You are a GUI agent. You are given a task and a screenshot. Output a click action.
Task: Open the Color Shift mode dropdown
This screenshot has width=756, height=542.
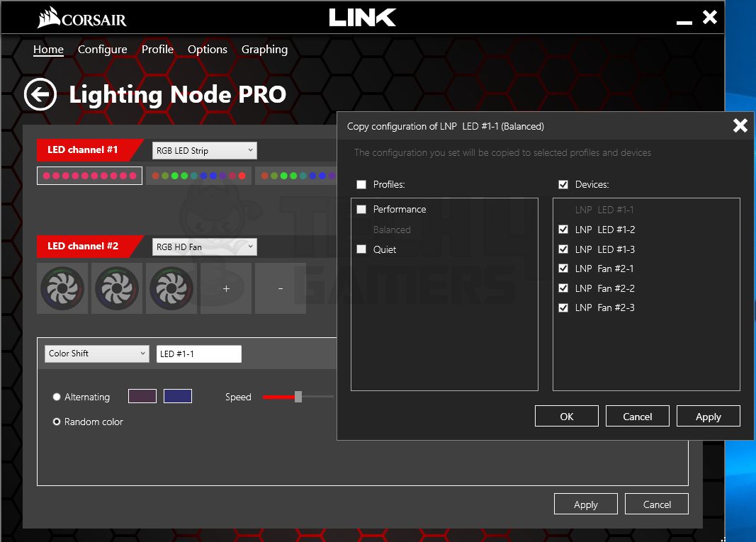click(96, 354)
